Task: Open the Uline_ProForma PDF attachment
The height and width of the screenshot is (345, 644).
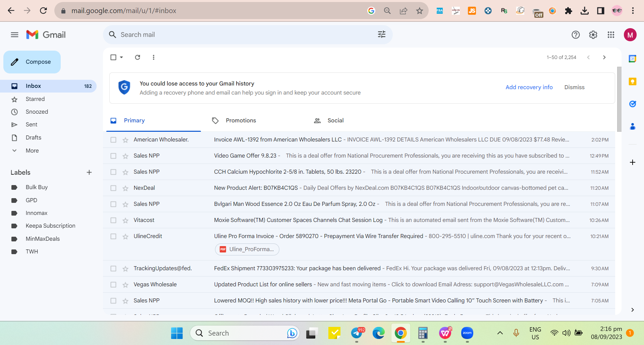Action: coord(247,249)
